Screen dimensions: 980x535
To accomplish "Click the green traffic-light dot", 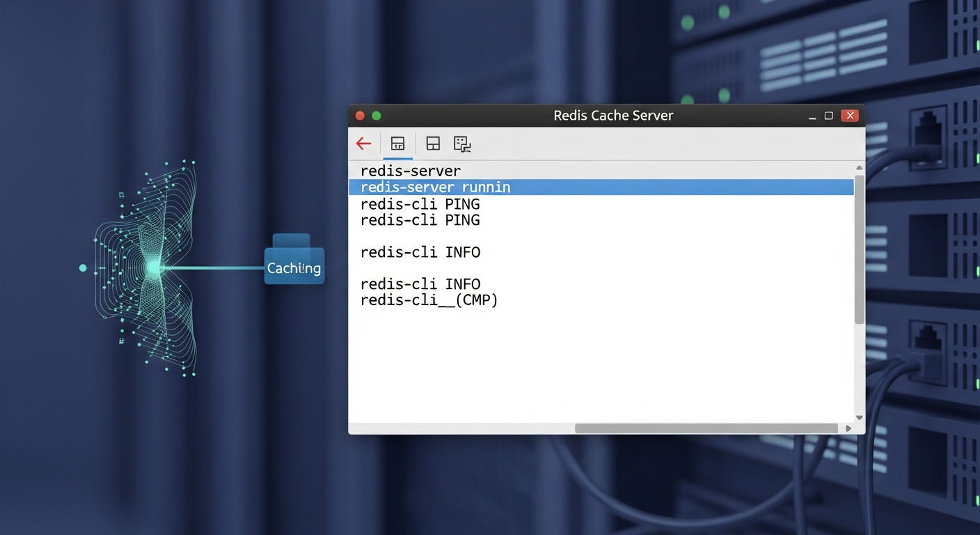I will [x=376, y=116].
